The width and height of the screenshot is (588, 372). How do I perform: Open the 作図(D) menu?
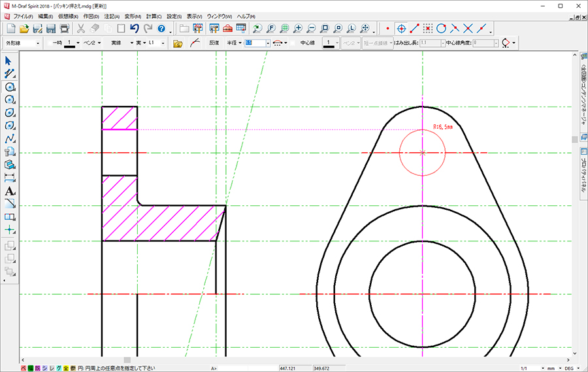point(91,16)
